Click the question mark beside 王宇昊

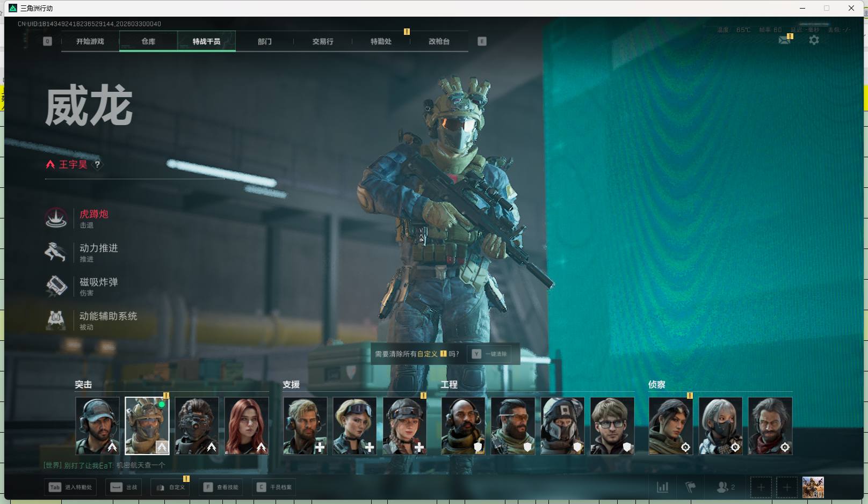click(x=97, y=164)
